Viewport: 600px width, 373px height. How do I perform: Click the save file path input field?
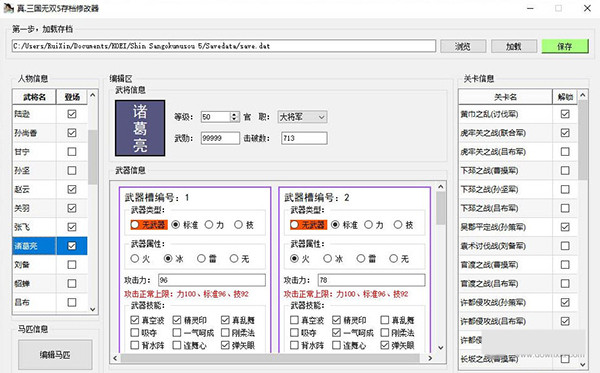tap(224, 46)
